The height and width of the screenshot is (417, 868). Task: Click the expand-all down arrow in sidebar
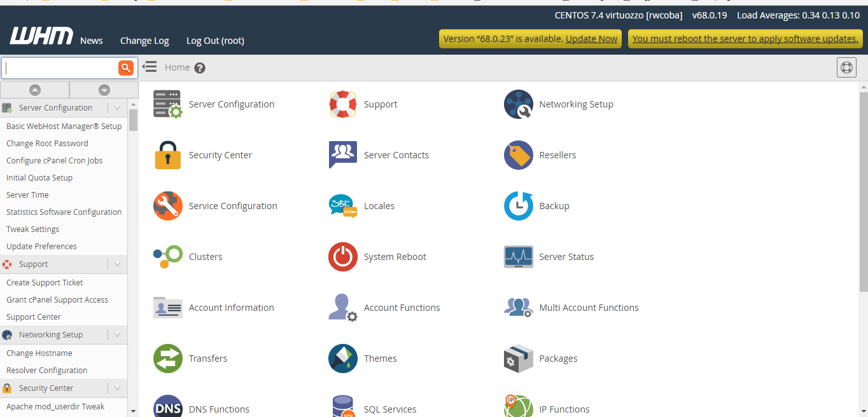pos(104,90)
